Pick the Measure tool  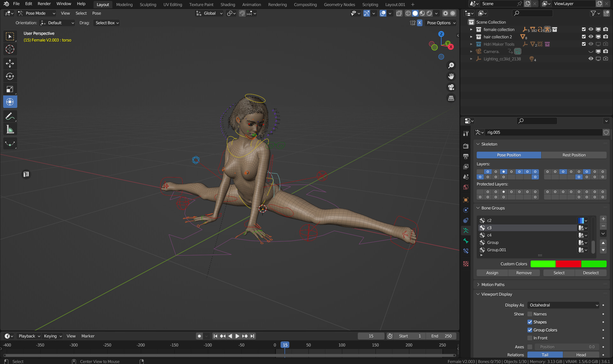point(10,129)
